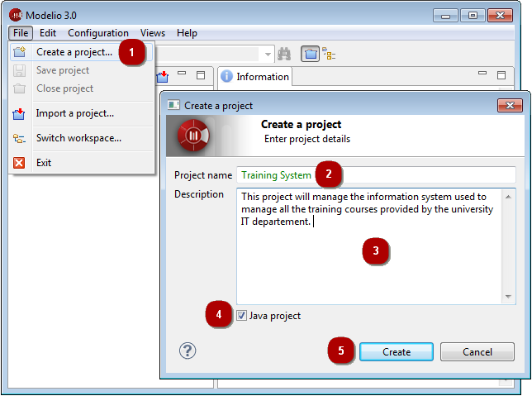Viewport: 532px width, 396px height.
Task: Uncheck the Java project checkbox
Action: click(x=241, y=316)
